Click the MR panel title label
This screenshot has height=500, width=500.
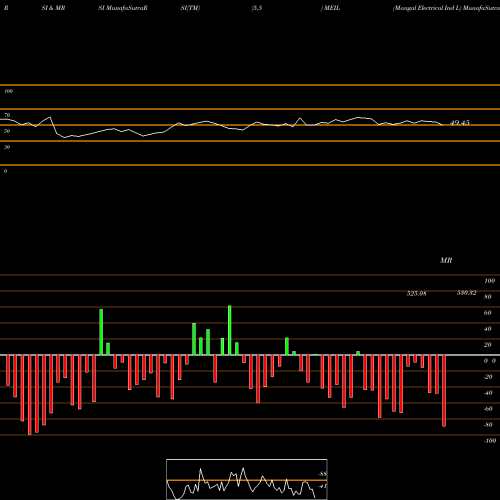(446, 260)
